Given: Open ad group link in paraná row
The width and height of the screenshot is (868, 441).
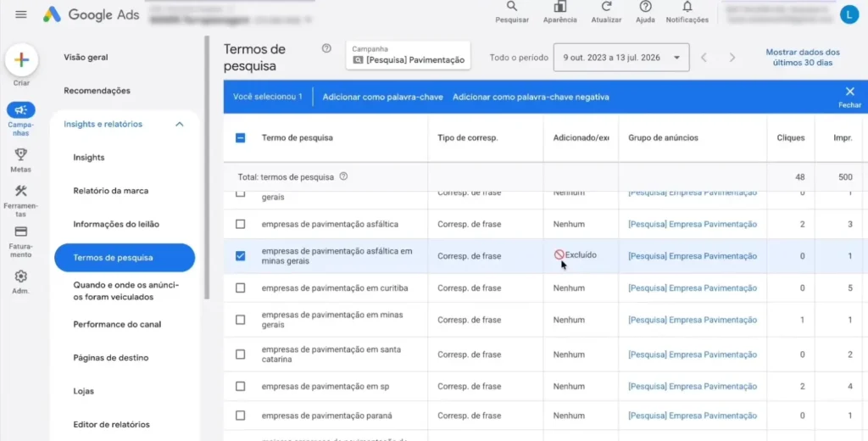Looking at the screenshot, I should click(x=693, y=416).
